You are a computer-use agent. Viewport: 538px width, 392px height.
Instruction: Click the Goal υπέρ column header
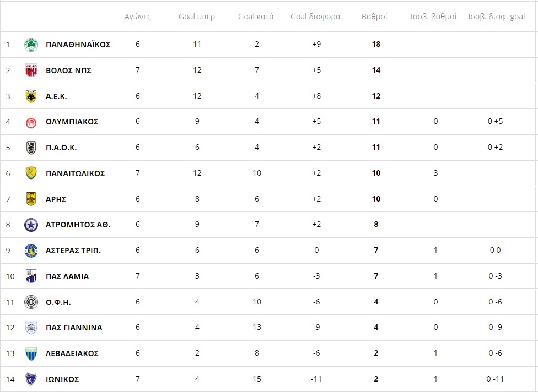[197, 17]
